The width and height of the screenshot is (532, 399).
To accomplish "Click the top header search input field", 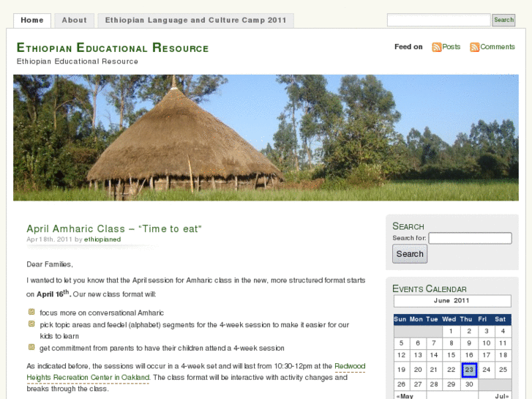I will (438, 20).
